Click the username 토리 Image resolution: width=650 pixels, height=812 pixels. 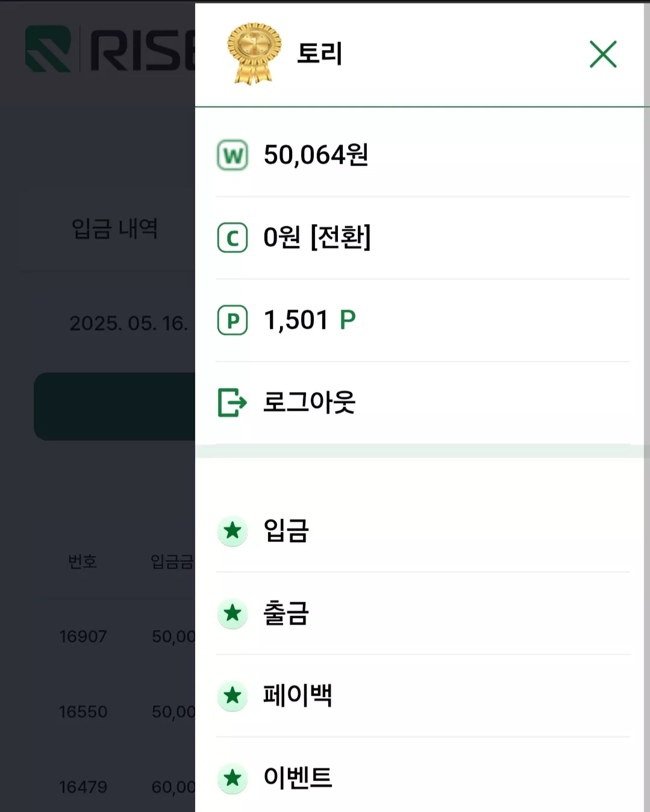[320, 54]
